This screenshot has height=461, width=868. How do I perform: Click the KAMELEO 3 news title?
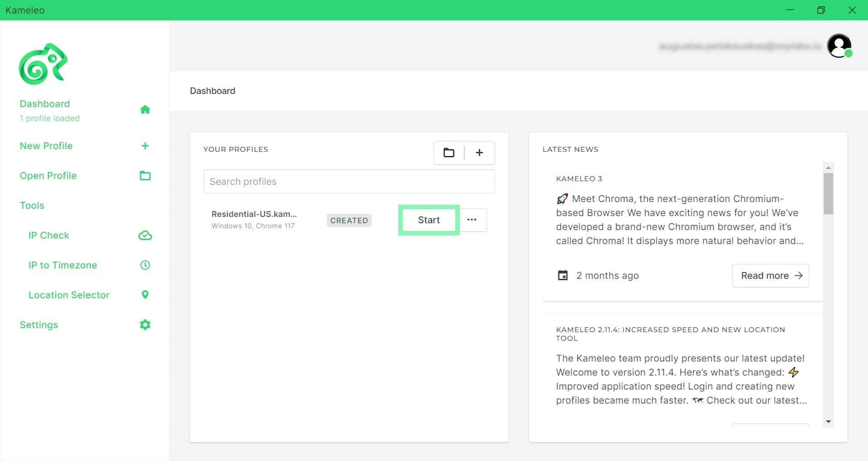pos(579,179)
